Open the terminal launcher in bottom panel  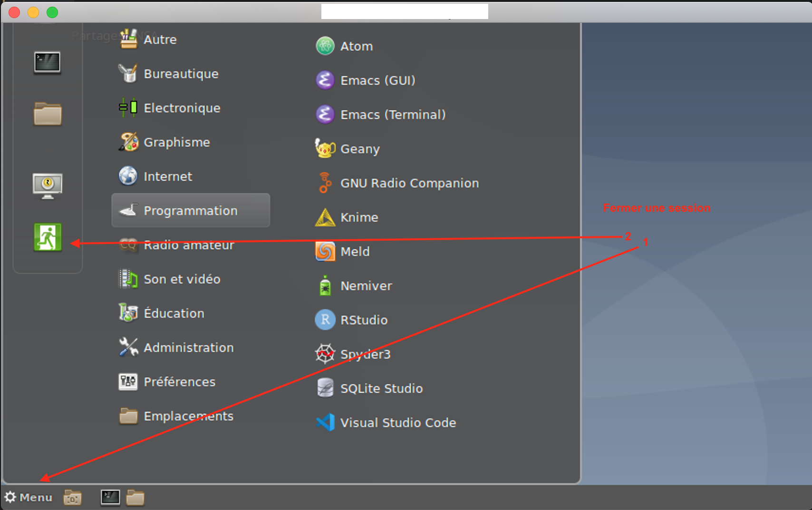(x=110, y=498)
